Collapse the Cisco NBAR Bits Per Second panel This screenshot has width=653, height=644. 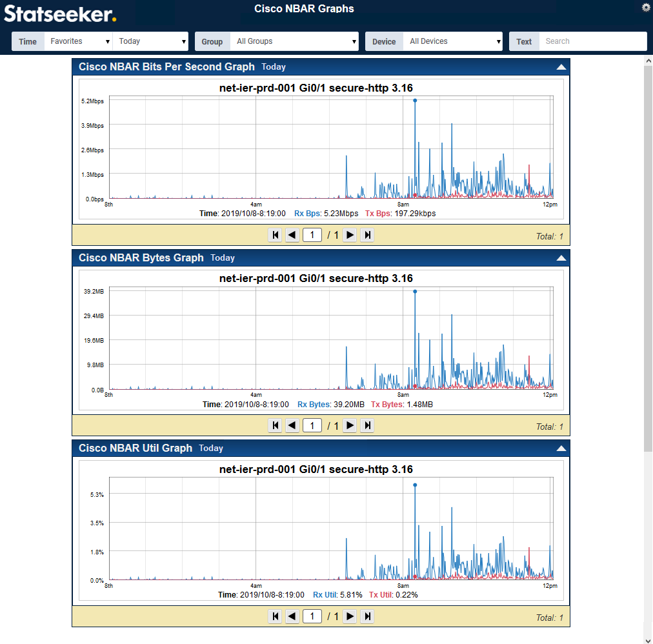coord(561,67)
